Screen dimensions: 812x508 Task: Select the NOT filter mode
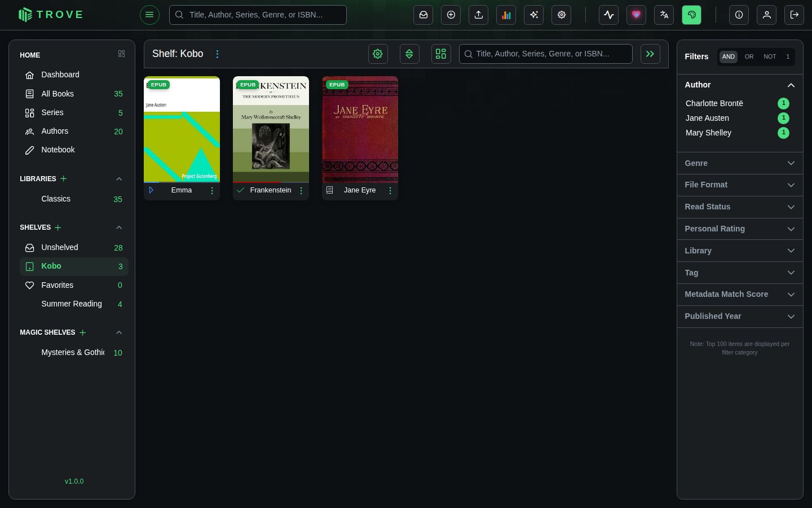pyautogui.click(x=770, y=56)
